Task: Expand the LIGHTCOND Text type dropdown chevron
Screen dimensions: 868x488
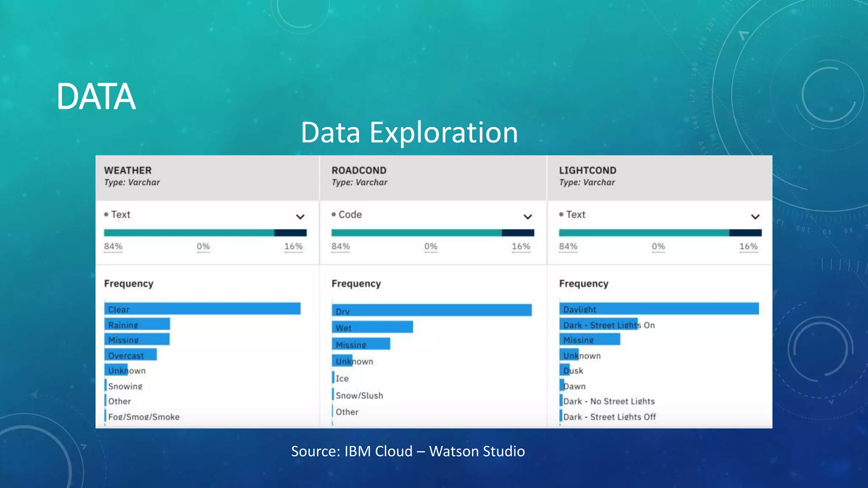Action: click(755, 216)
